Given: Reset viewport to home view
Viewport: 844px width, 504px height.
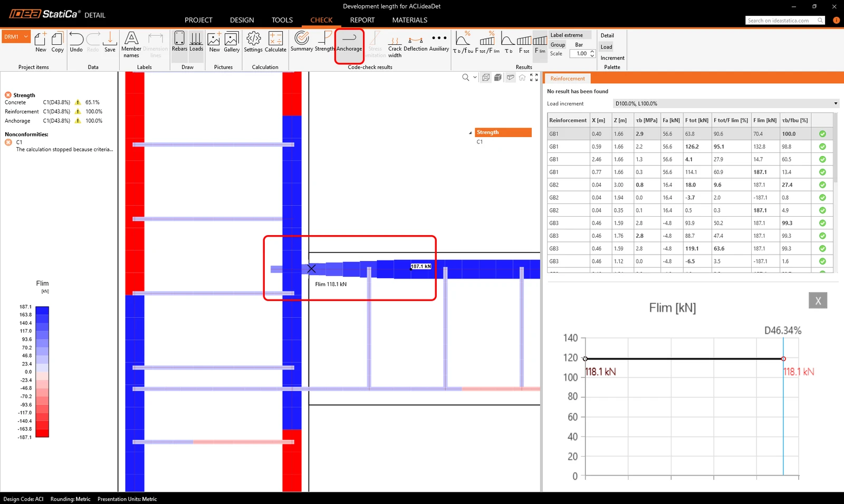Looking at the screenshot, I should 522,77.
